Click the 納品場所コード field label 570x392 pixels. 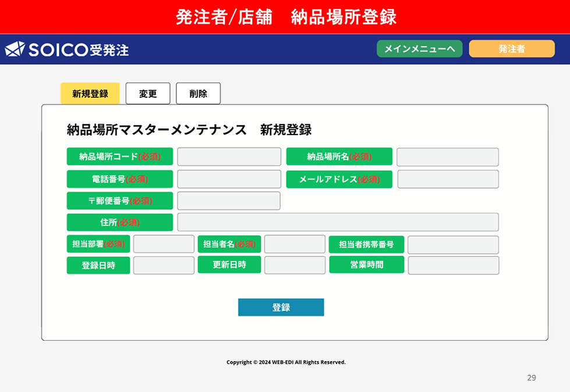click(x=119, y=156)
